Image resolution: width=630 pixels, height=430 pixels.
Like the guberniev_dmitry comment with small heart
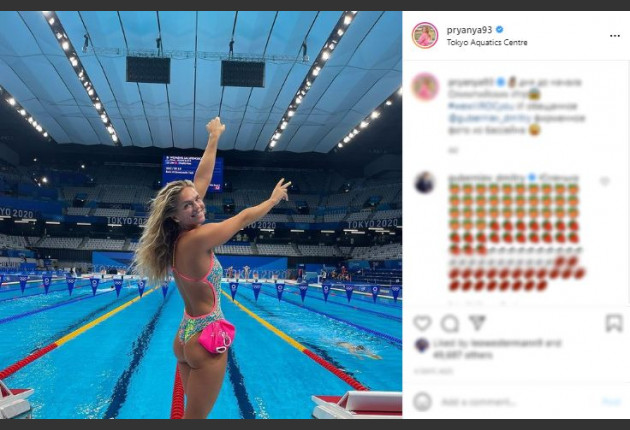pos(604,182)
